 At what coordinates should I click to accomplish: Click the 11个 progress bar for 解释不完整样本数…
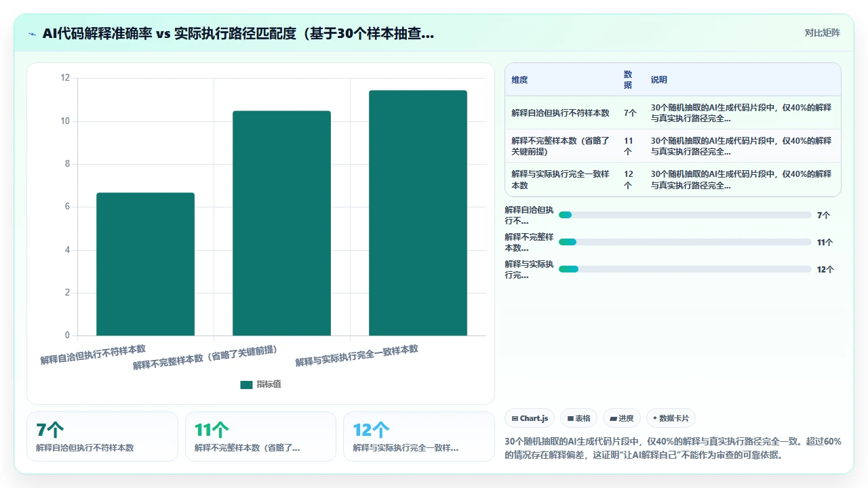click(685, 242)
